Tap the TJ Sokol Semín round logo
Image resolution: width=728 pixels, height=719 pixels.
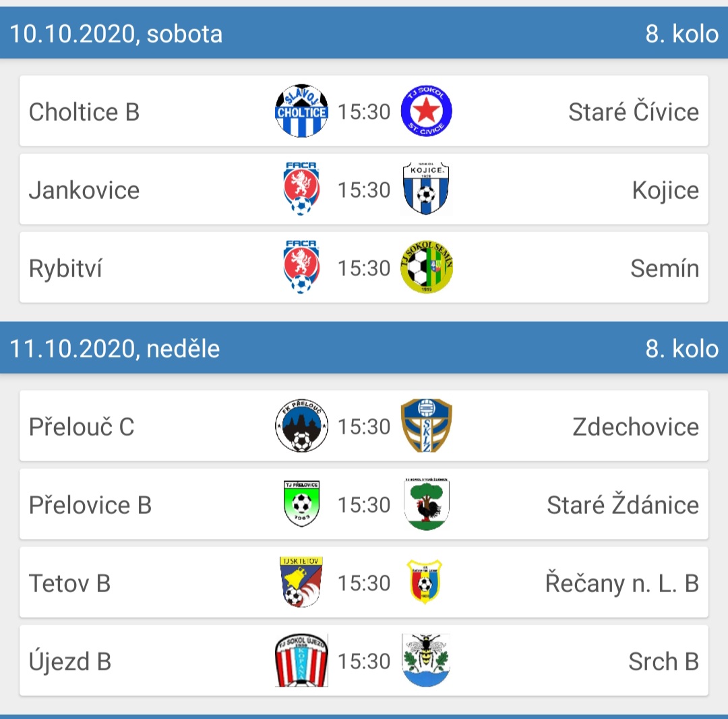(426, 267)
